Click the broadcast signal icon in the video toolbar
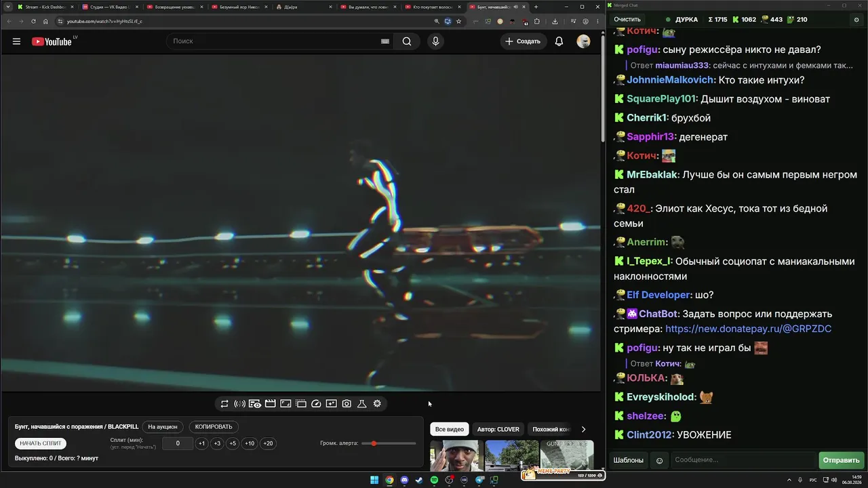This screenshot has height=488, width=868. (x=239, y=404)
